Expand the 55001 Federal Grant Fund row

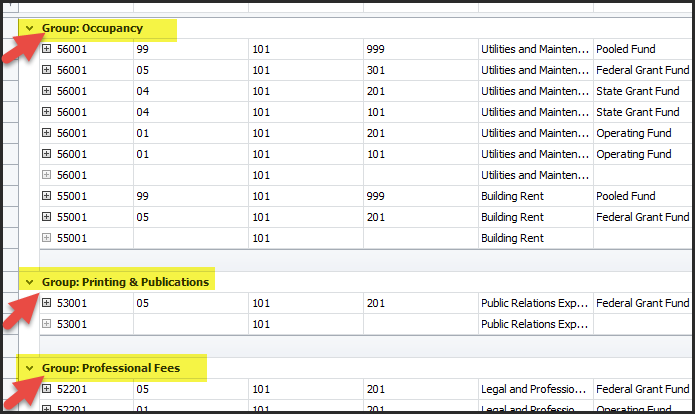coord(46,217)
